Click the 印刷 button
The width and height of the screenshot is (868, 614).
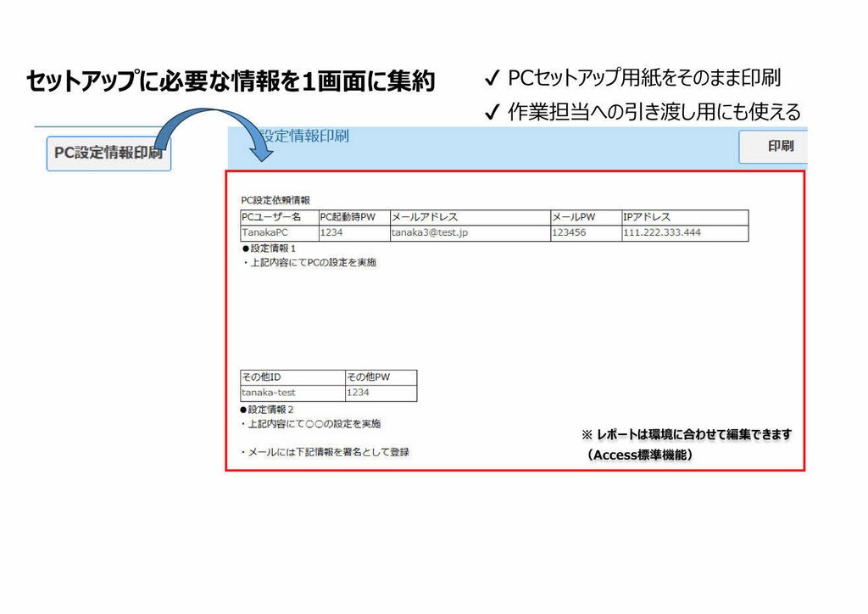779,146
